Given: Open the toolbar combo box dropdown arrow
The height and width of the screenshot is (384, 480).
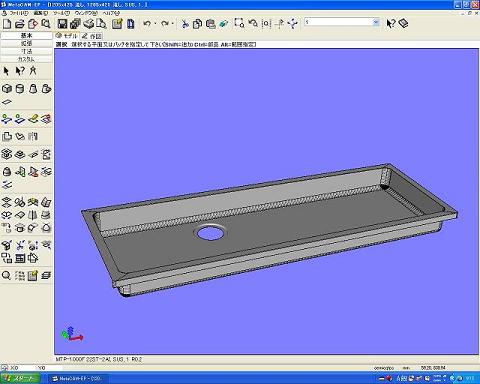Looking at the screenshot, I should point(376,22).
